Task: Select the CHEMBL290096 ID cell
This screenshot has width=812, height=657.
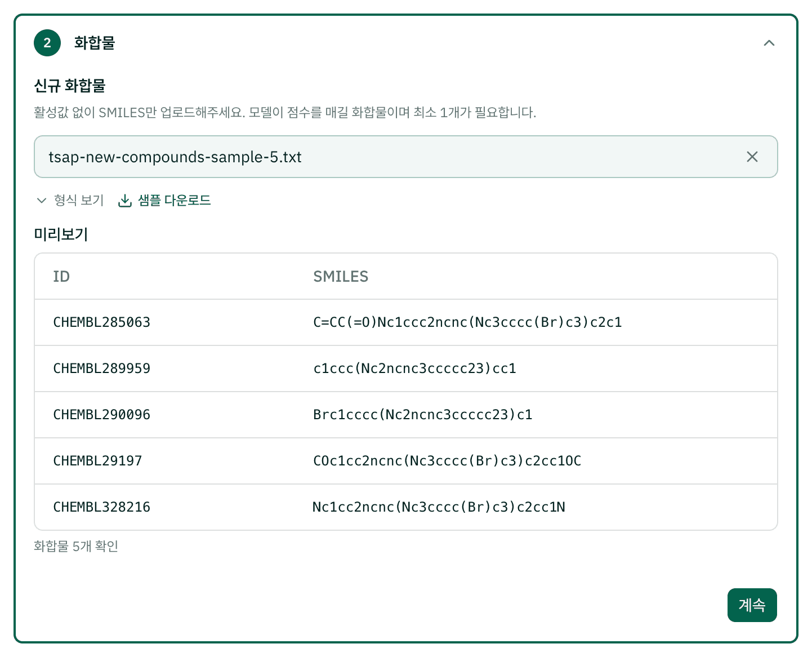Action: click(102, 415)
